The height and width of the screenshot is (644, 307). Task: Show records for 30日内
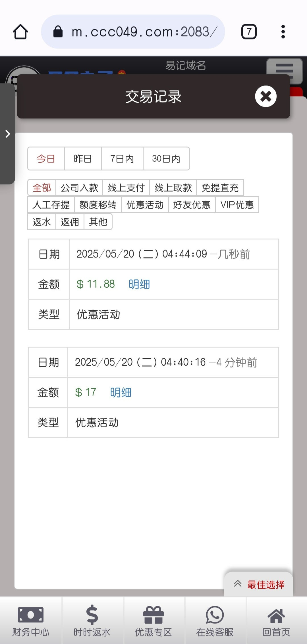[166, 159]
